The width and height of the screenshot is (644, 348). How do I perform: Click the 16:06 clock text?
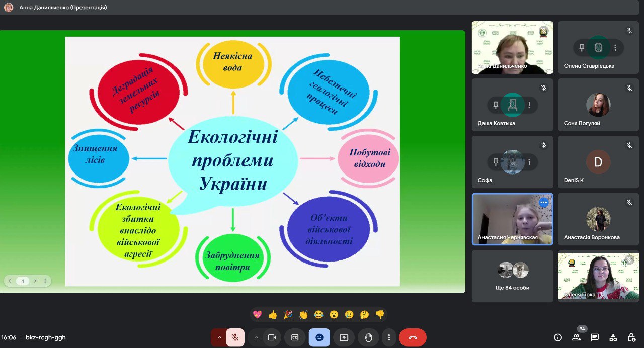pyautogui.click(x=9, y=337)
